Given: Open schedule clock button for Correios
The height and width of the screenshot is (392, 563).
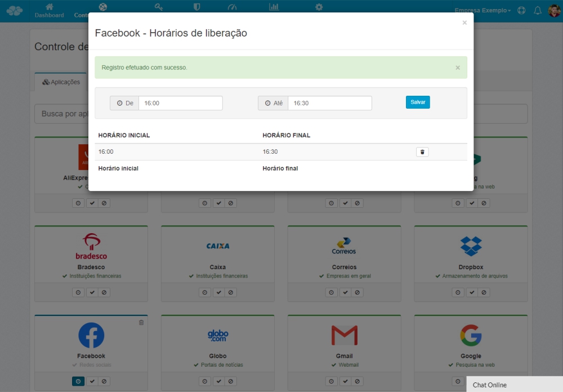Looking at the screenshot, I should pos(332,292).
